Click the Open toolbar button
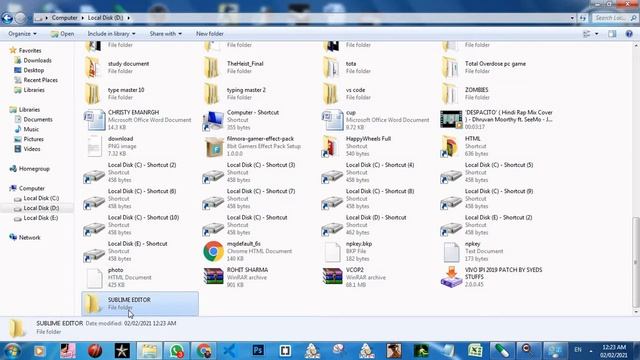Image resolution: width=640 pixels, height=360 pixels. point(62,34)
